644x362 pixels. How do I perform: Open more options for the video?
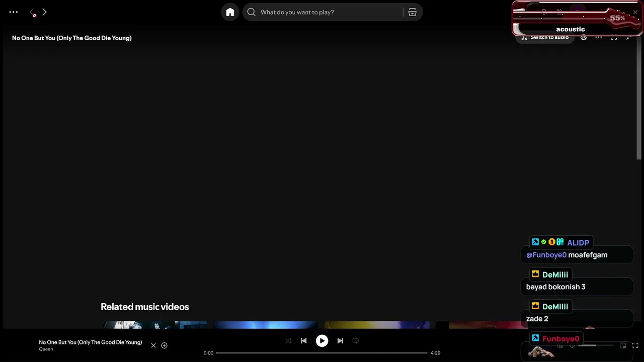tap(599, 37)
